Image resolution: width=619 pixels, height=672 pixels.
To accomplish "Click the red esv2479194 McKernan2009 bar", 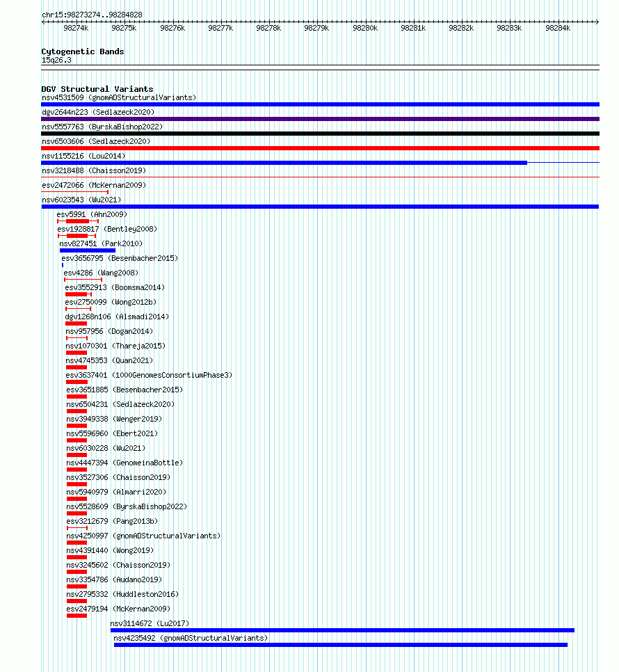I will [77, 616].
